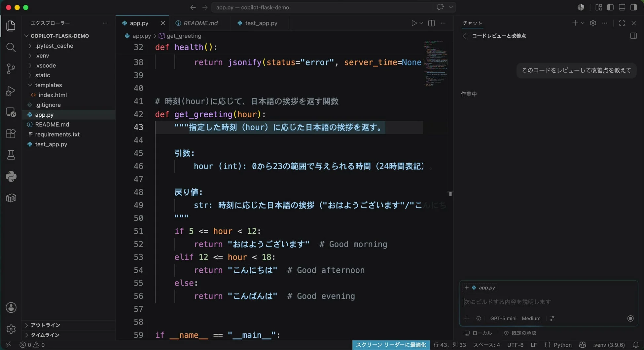Go back from コードレビューと改善点 chat
The height and width of the screenshot is (350, 644).
(466, 36)
